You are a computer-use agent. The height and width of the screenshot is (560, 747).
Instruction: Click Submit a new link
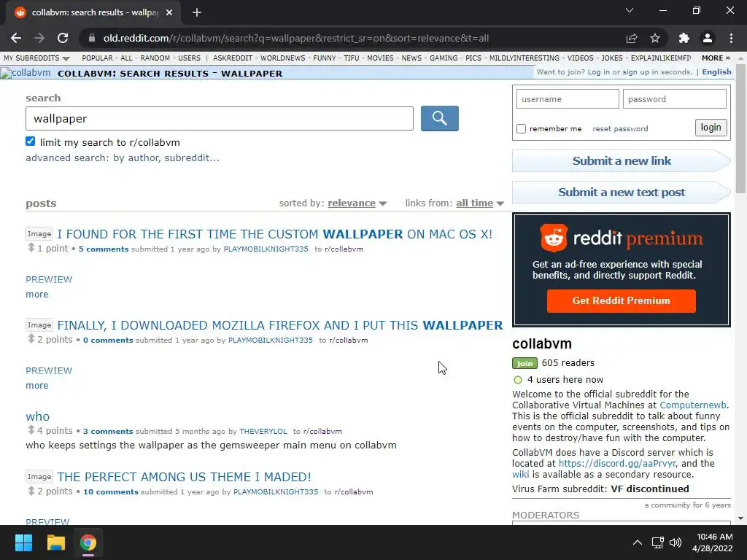point(622,161)
